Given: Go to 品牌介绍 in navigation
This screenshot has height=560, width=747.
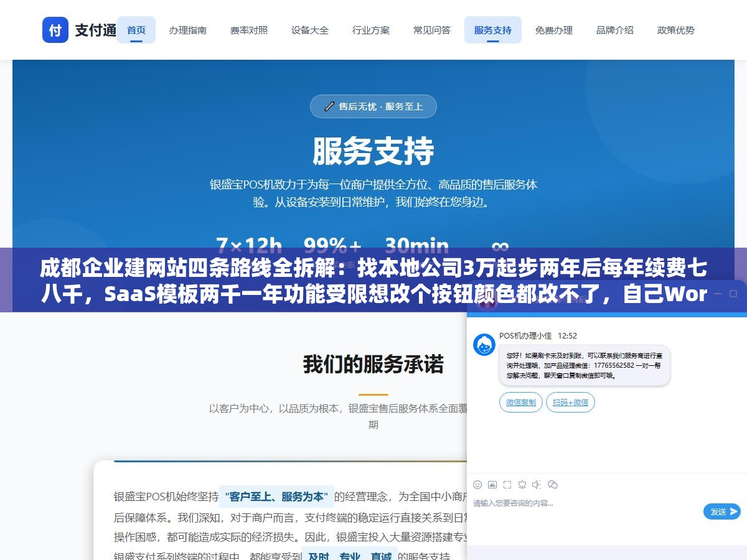Looking at the screenshot, I should [x=615, y=30].
